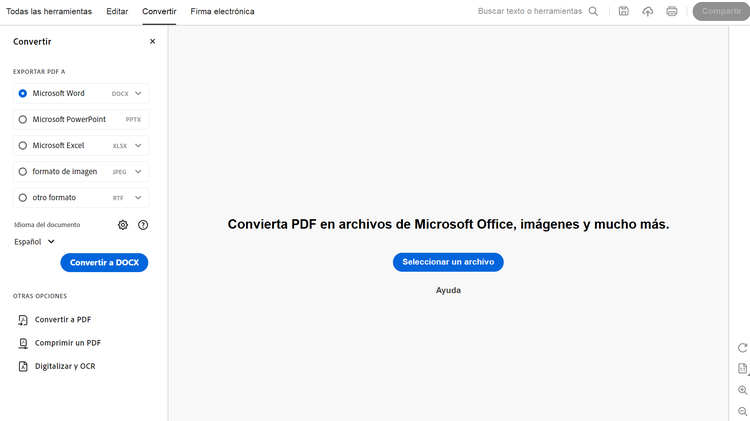
Task: Expand the DOCX format dropdown
Action: pos(139,93)
